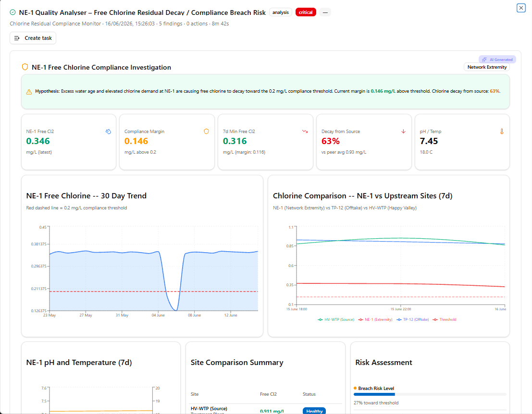This screenshot has height=414, width=532.
Task: Toggle TP-12 (Offtake) legend series
Action: click(412, 319)
